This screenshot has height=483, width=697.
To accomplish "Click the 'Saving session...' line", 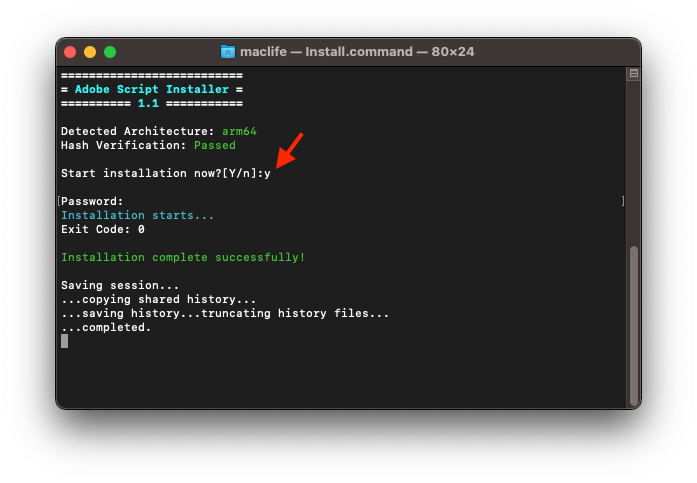I will pos(120,285).
